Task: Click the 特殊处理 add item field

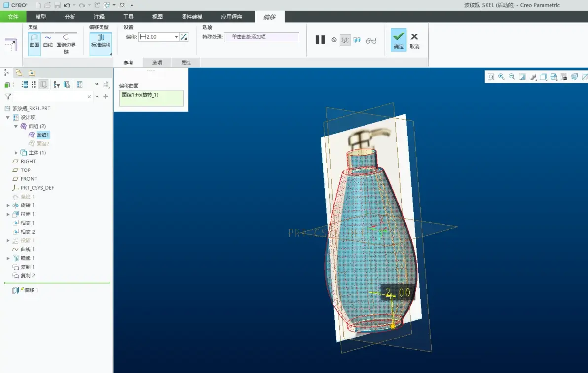Action: click(x=262, y=37)
